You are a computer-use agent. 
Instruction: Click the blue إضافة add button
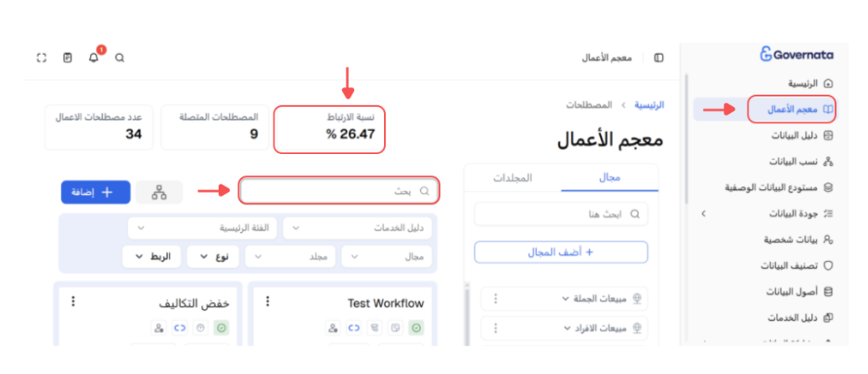(96, 192)
